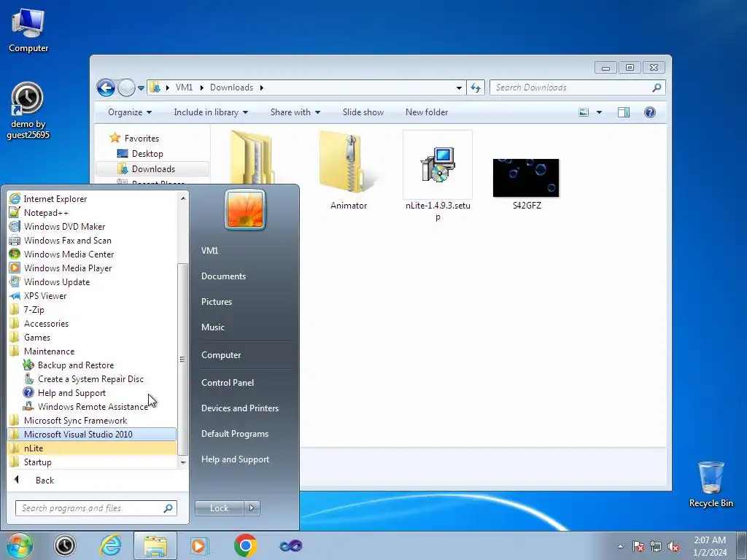Select the S42GFZ thumbnail
Image resolution: width=747 pixels, height=560 pixels.
click(x=527, y=184)
